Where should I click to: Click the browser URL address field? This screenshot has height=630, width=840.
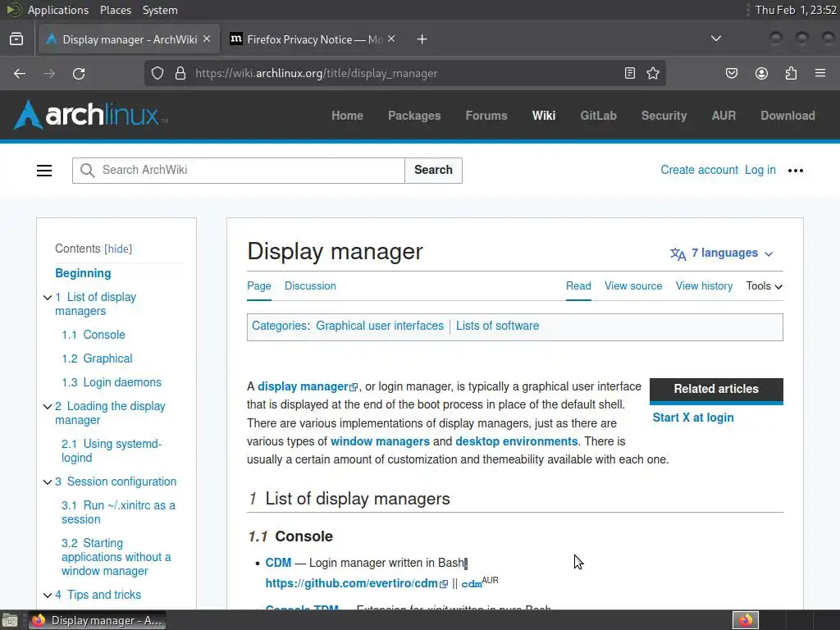tap(404, 73)
